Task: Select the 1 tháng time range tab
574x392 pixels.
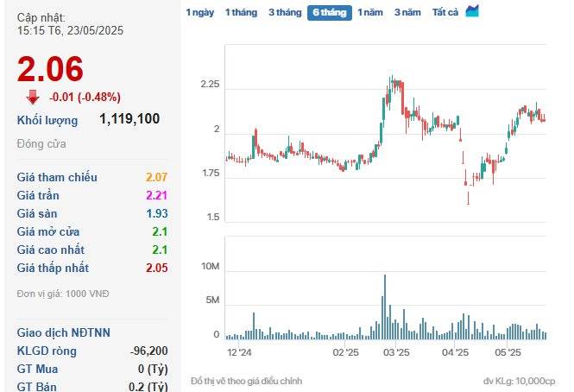Action: [x=241, y=12]
